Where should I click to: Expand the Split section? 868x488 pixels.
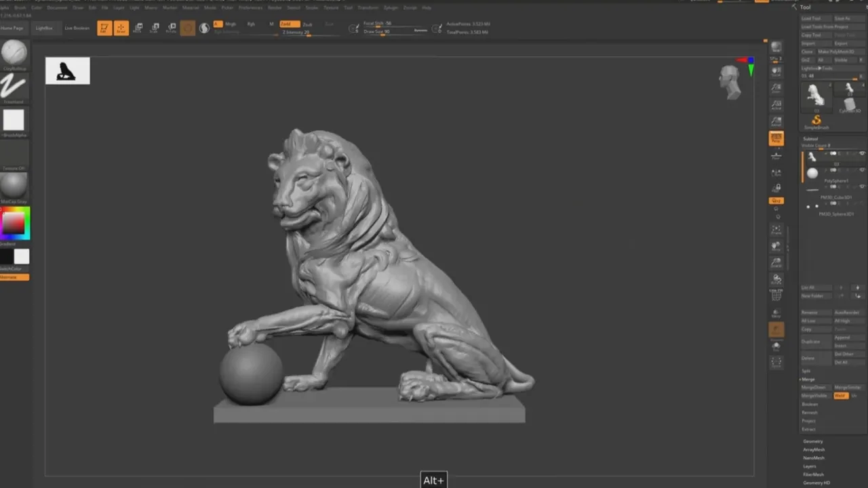click(806, 371)
